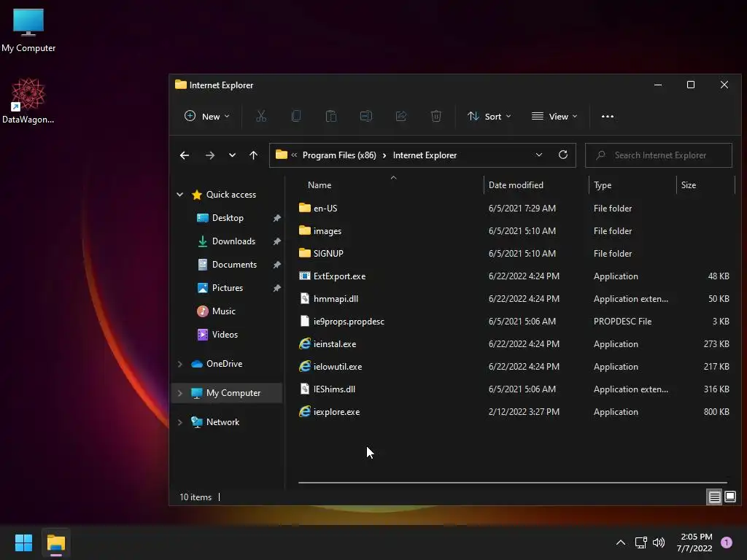The width and height of the screenshot is (747, 560).
Task: Click File Explorer taskbar icon
Action: click(55, 542)
